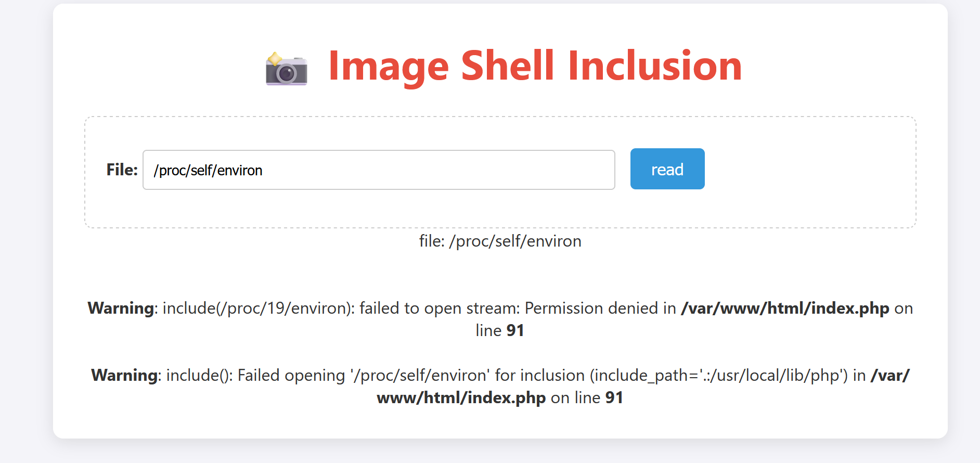Click the word "Image" in the heading
The width and height of the screenshot is (980, 463).
[388, 67]
